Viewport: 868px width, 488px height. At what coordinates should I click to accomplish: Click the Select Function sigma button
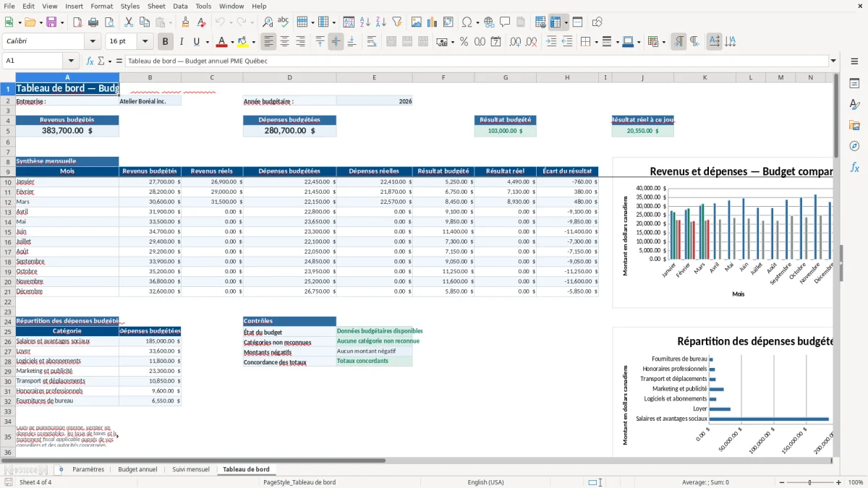(x=101, y=61)
